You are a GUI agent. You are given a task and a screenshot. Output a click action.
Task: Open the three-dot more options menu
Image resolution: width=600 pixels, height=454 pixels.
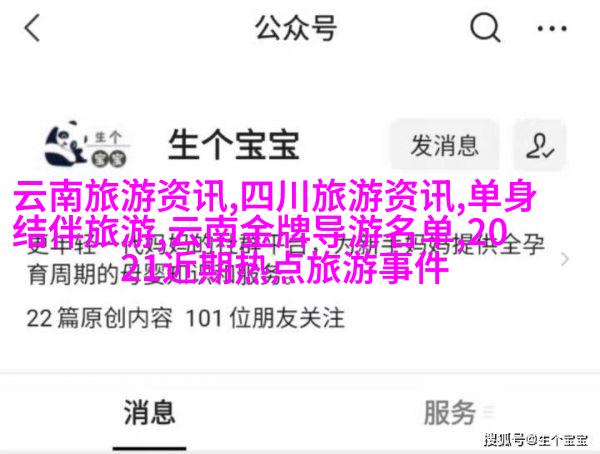tap(552, 28)
